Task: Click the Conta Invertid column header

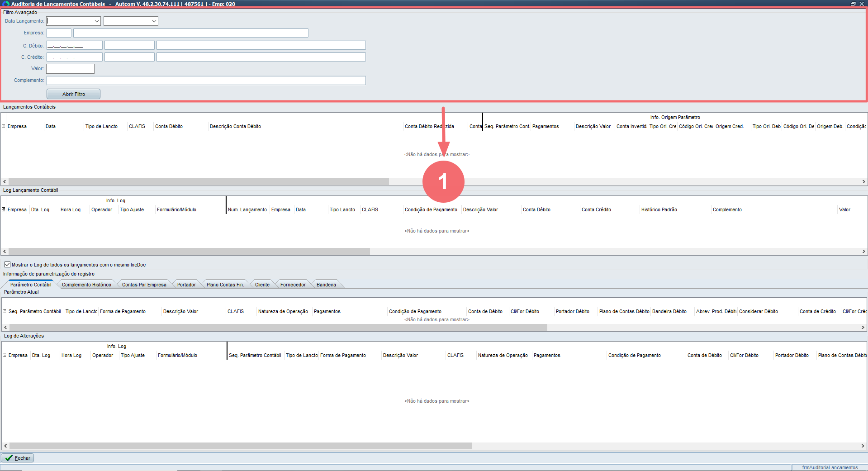Action: click(x=631, y=126)
